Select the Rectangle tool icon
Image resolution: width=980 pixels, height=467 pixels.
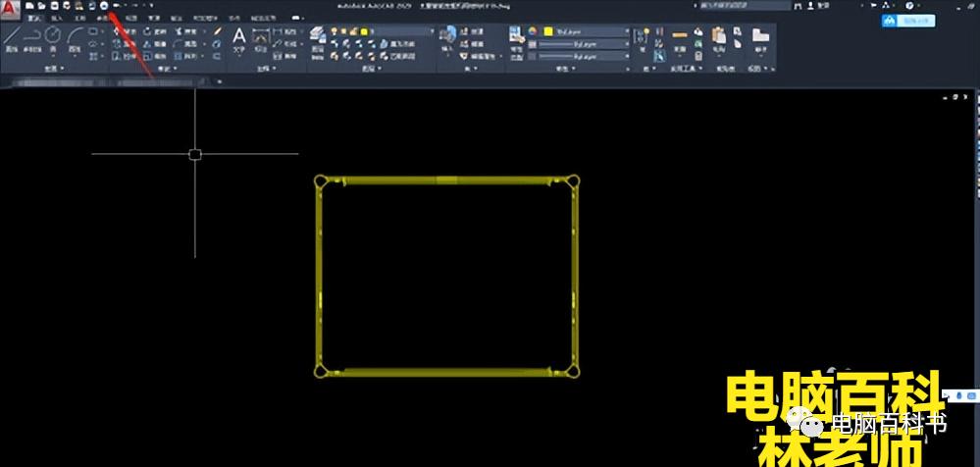[92, 31]
